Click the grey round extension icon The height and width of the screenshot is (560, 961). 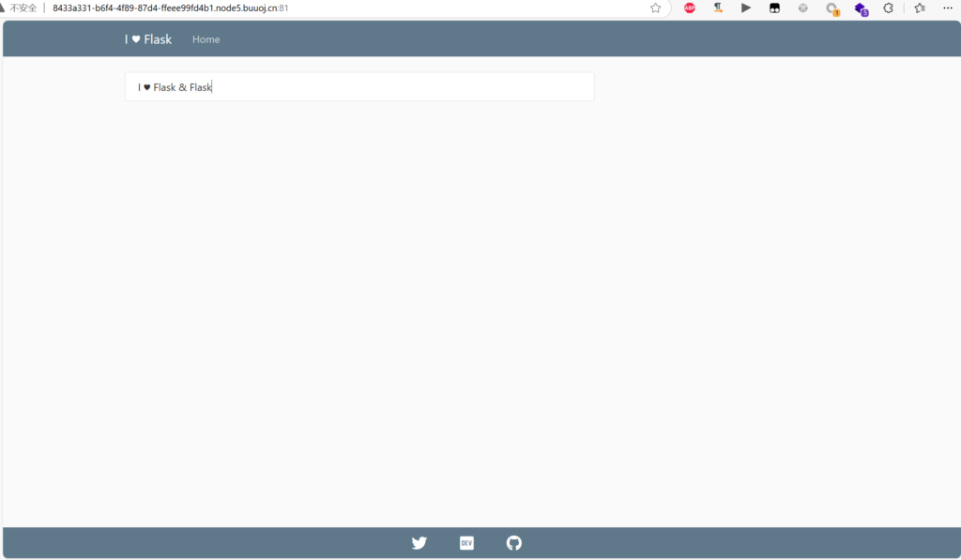(x=802, y=8)
